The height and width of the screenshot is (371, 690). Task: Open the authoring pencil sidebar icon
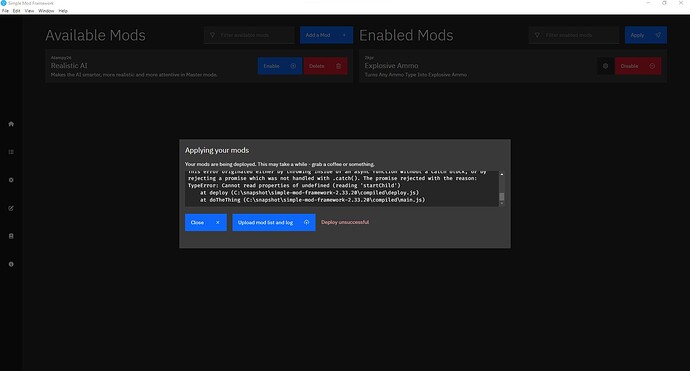tap(11, 208)
